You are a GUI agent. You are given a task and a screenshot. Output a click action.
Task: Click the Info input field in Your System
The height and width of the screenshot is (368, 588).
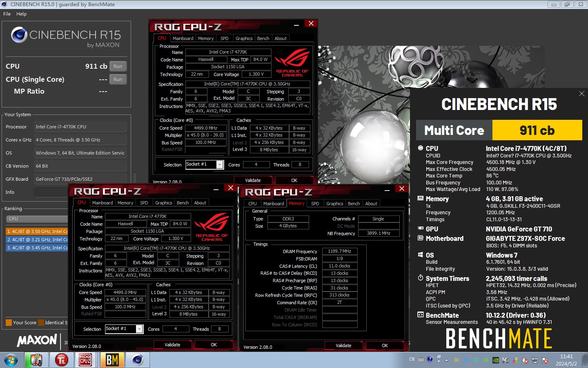click(x=80, y=192)
